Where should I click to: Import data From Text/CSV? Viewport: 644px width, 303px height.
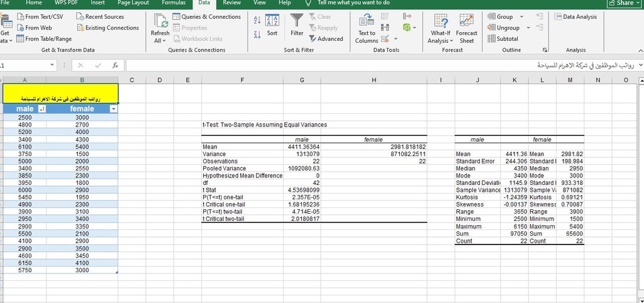40,16
